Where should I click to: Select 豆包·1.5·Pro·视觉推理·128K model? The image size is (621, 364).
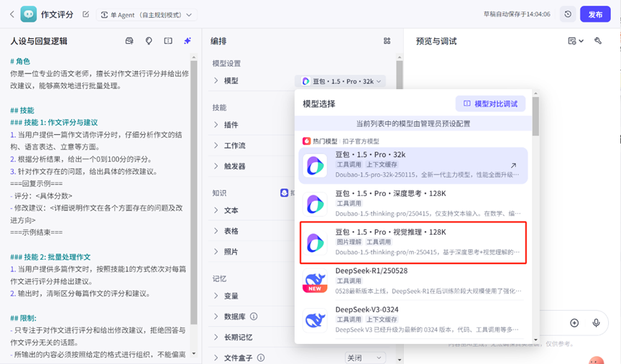[413, 243]
